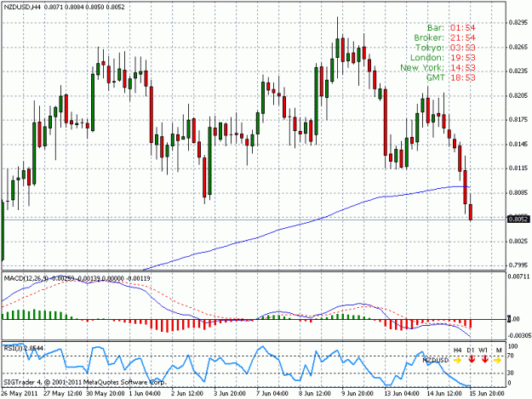This screenshot has height=399, width=532.
Task: Click the D1 timeframe label
Action: (471, 350)
